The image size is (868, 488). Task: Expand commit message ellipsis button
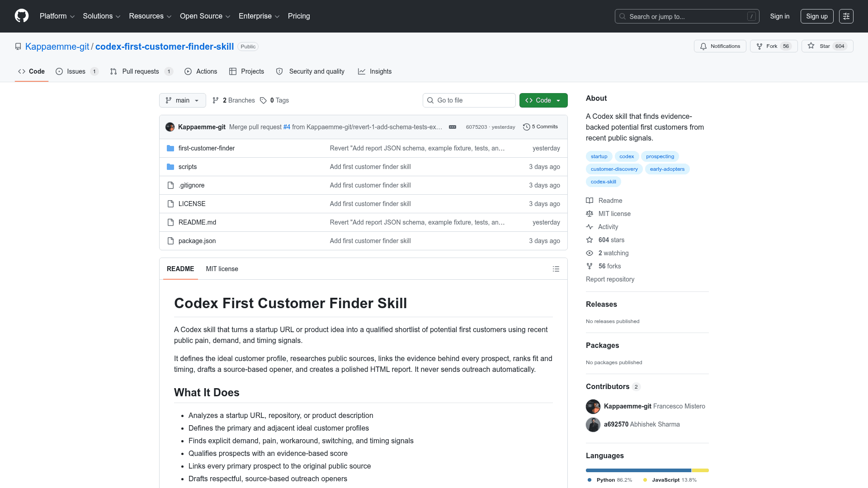(x=453, y=127)
